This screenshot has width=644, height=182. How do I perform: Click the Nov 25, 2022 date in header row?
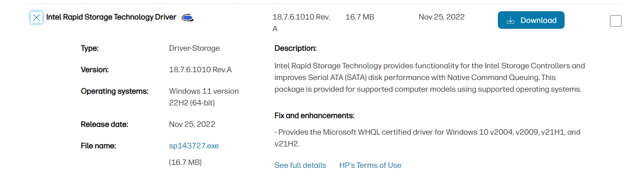441,17
